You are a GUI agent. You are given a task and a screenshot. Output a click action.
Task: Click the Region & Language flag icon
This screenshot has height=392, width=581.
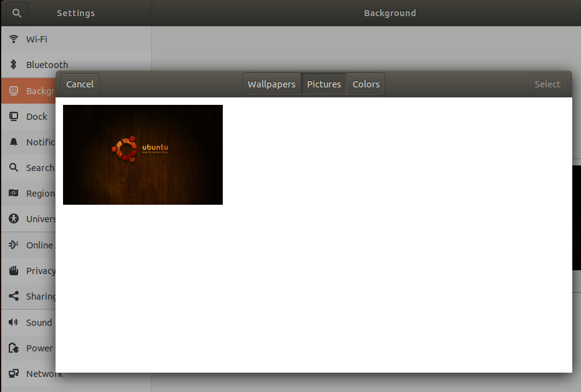tap(14, 193)
